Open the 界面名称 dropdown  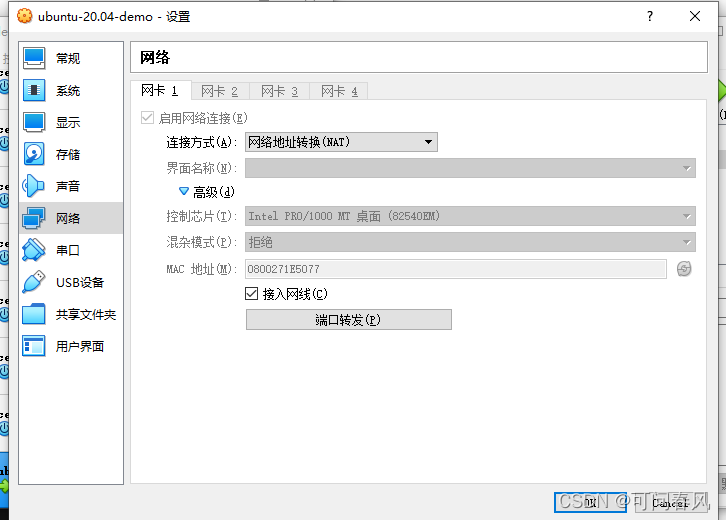pos(470,168)
